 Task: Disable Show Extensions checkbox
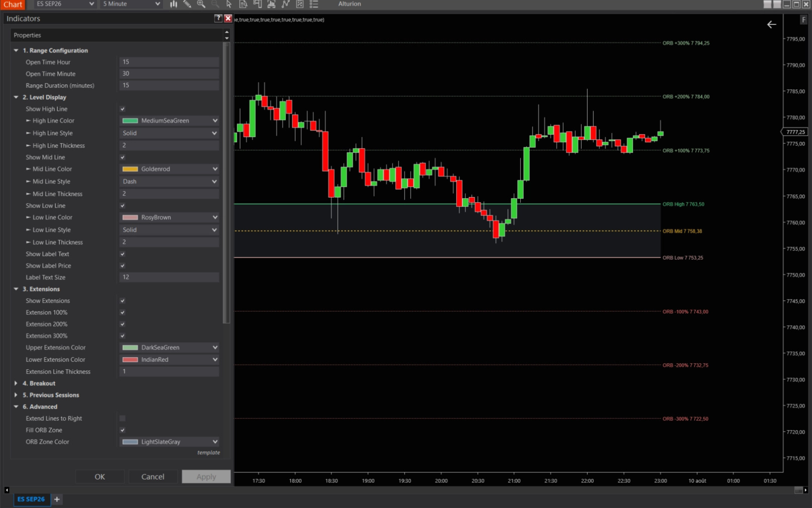[x=122, y=301]
